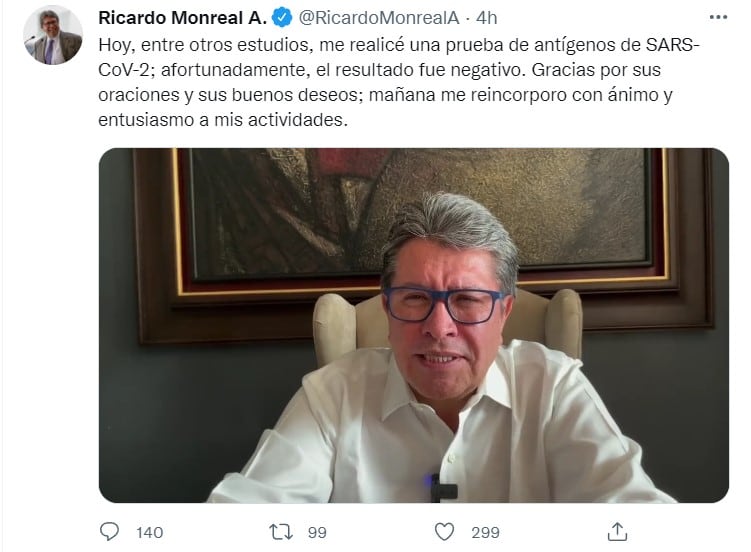This screenshot has width=751, height=552.
Task: Open the three-dot more options menu
Action: [x=718, y=18]
